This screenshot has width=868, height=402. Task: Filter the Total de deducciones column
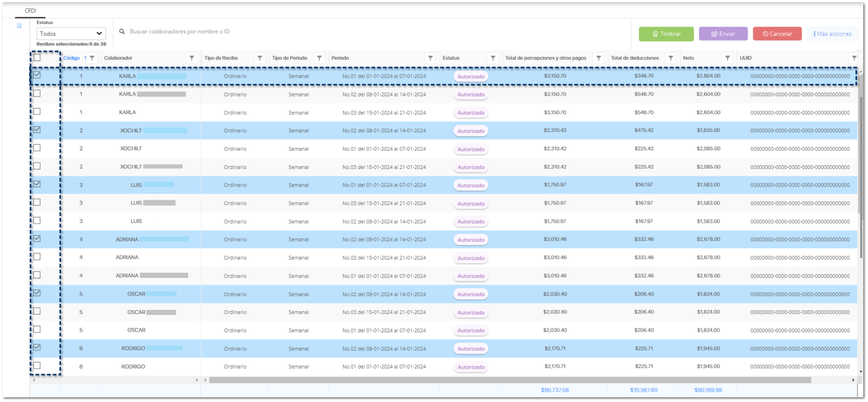click(671, 58)
